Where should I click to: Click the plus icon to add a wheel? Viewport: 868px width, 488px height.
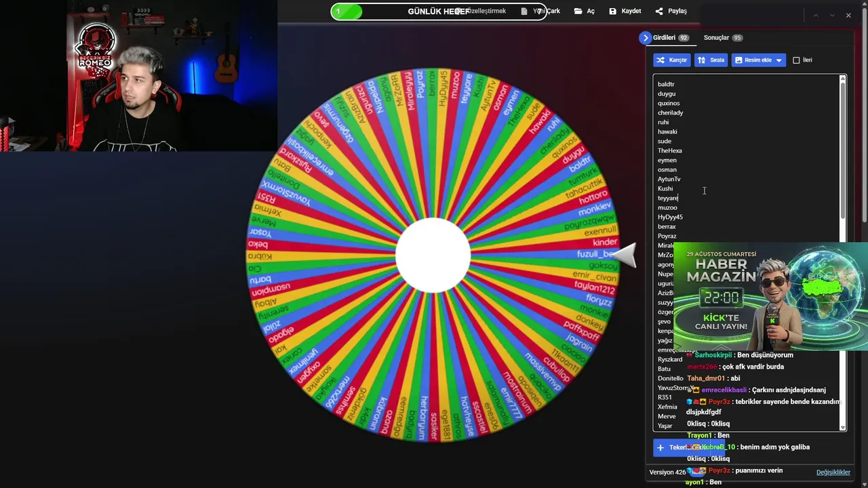pyautogui.click(x=660, y=447)
